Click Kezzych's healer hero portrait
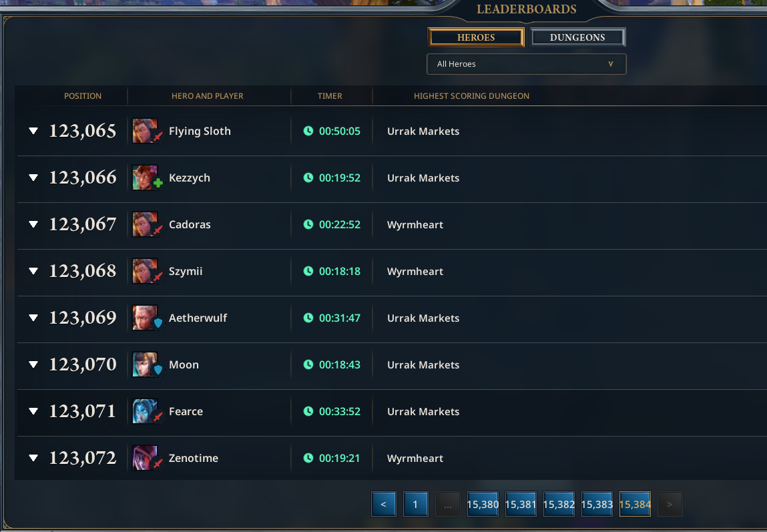The width and height of the screenshot is (767, 532). tap(146, 178)
